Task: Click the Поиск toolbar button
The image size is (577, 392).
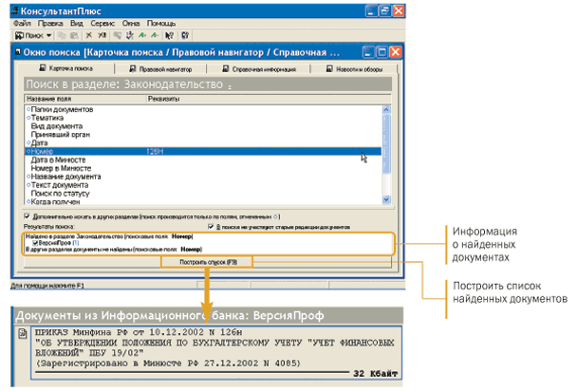Action: pos(29,35)
